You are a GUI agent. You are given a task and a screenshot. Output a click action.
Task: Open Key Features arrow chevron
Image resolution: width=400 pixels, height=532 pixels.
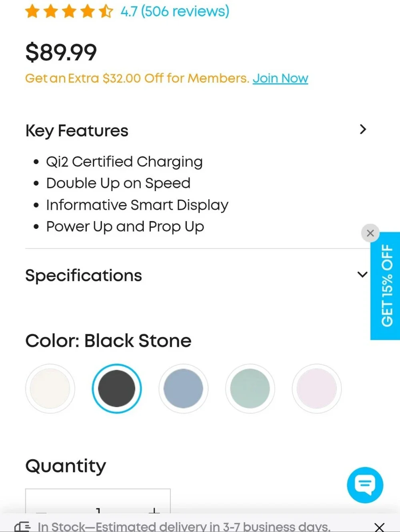click(x=363, y=129)
